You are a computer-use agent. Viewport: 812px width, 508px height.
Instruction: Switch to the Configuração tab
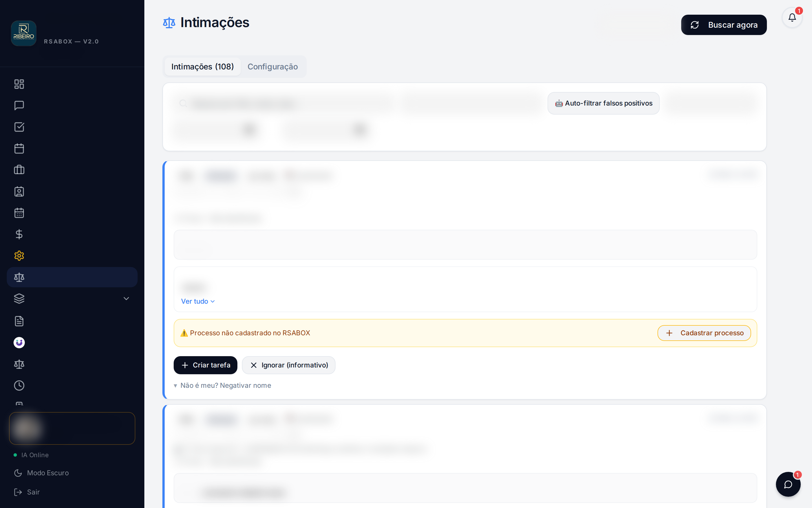click(272, 67)
